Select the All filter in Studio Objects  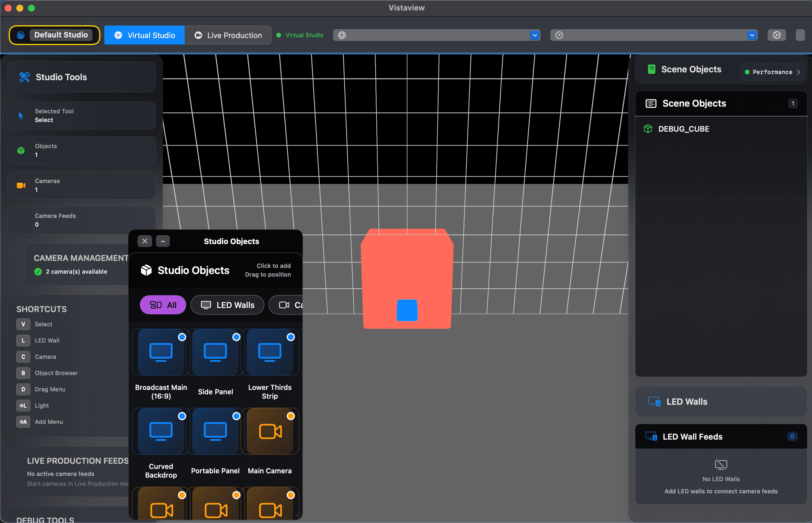(x=163, y=305)
